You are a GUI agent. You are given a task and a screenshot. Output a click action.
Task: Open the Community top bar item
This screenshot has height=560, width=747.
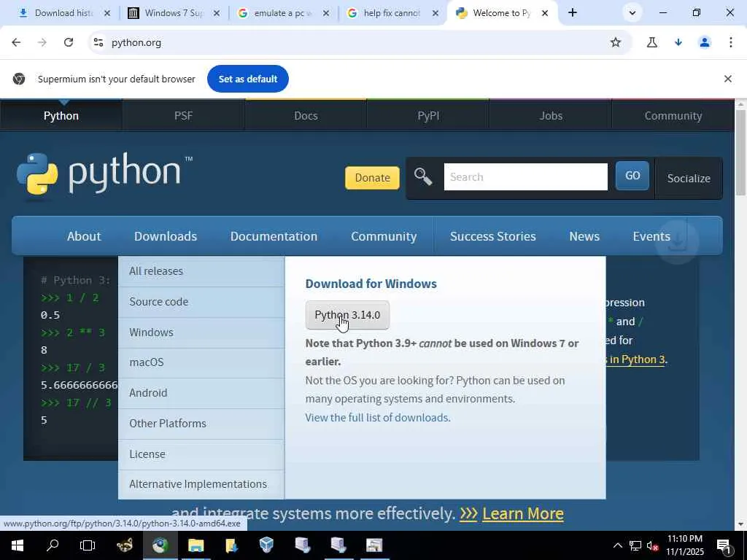coord(673,116)
